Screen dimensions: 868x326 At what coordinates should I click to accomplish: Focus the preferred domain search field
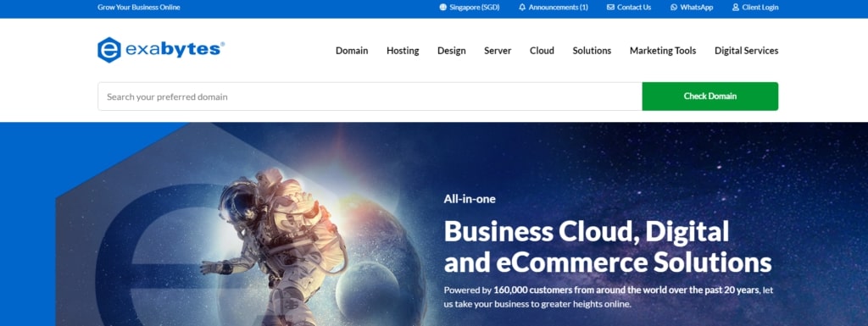pos(370,97)
